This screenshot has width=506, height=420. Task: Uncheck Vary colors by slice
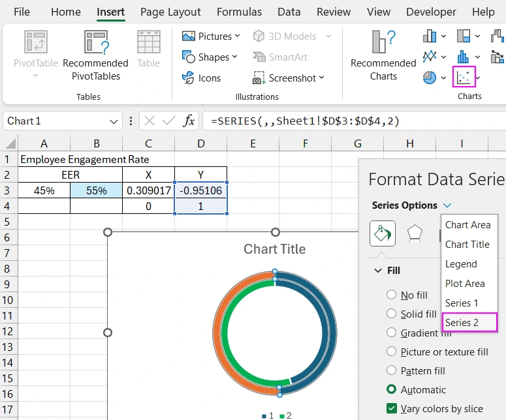coord(392,409)
